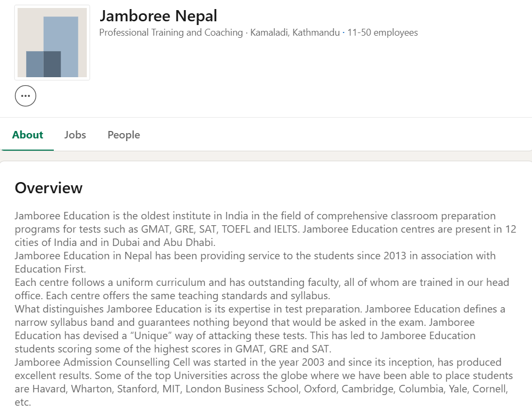This screenshot has height=411, width=532.
Task: Click the Jamboree Nepal company name heading
Action: [x=158, y=16]
